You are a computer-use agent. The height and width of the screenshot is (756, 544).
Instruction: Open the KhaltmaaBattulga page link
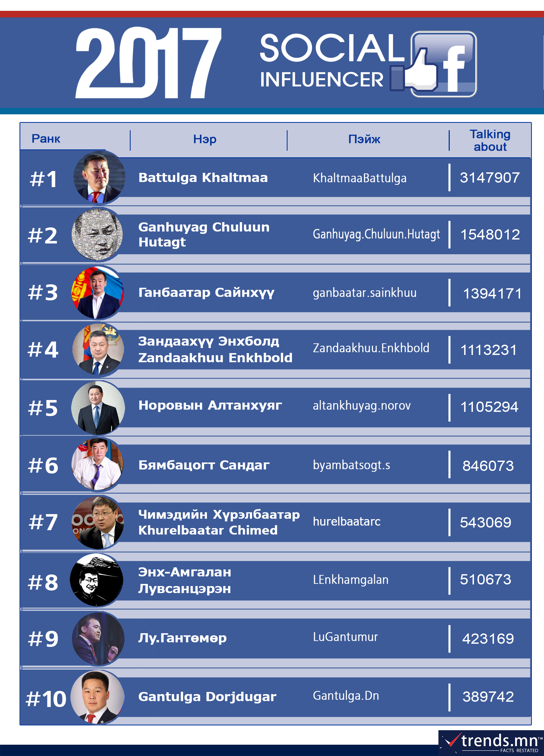pyautogui.click(x=359, y=178)
